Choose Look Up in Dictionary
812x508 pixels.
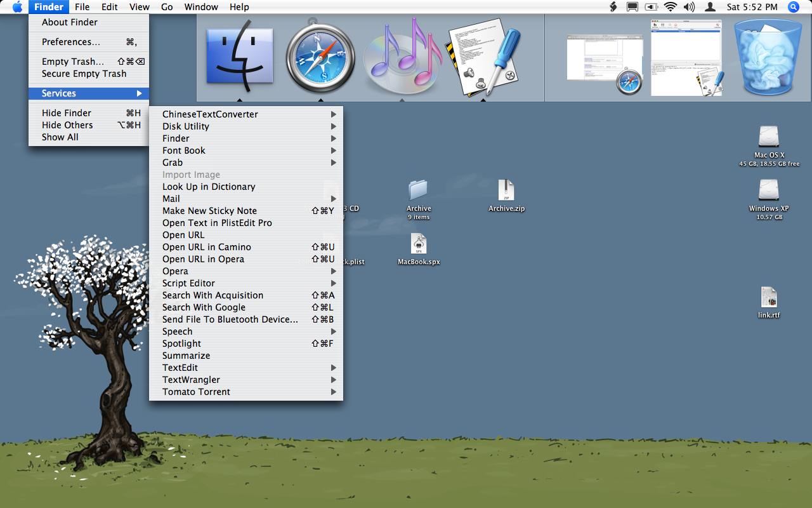point(246,187)
